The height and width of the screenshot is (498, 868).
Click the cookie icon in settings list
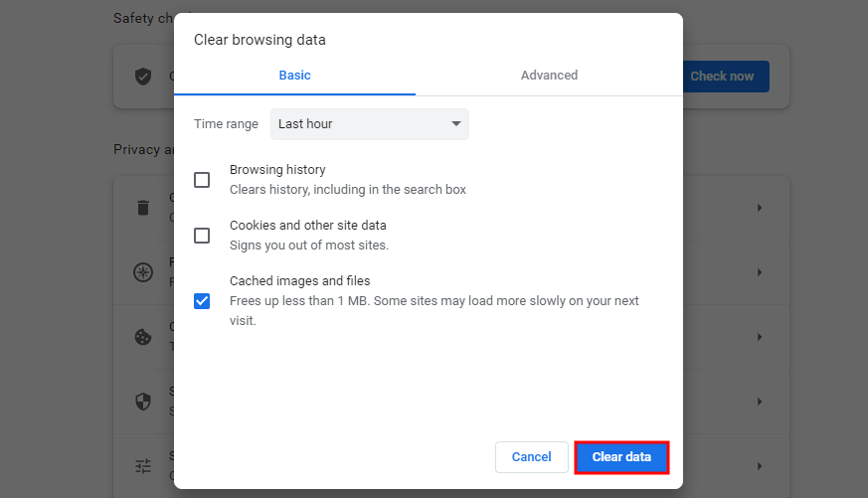coord(143,337)
